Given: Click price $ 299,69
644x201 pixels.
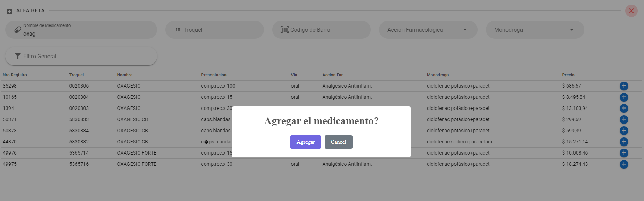Looking at the screenshot, I should [571, 119].
